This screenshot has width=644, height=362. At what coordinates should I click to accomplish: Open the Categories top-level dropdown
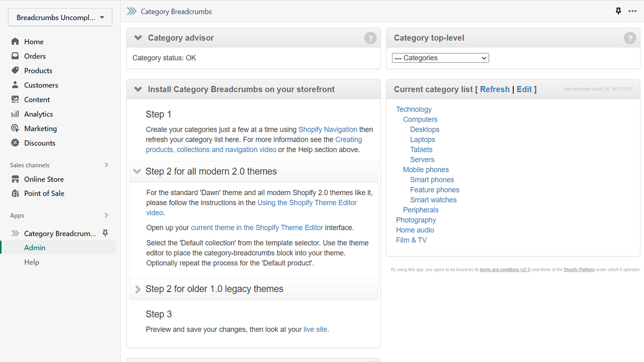[x=440, y=57]
